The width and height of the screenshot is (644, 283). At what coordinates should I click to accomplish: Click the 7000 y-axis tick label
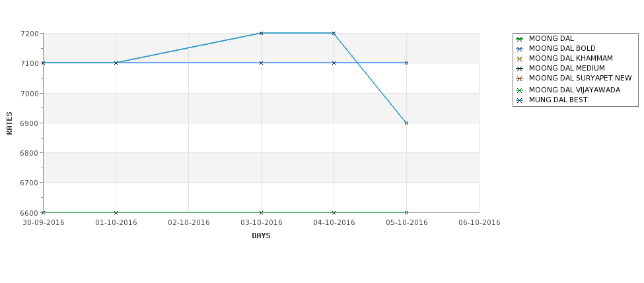(x=31, y=94)
